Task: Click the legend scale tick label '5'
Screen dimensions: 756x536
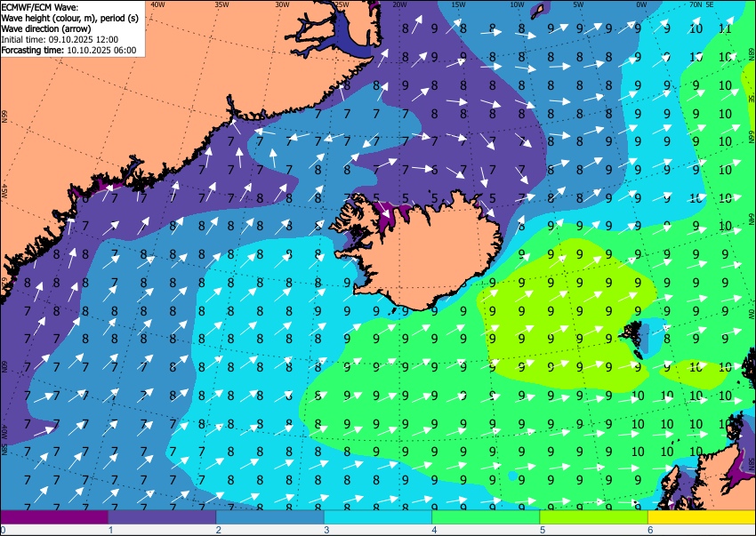Action: (543, 530)
